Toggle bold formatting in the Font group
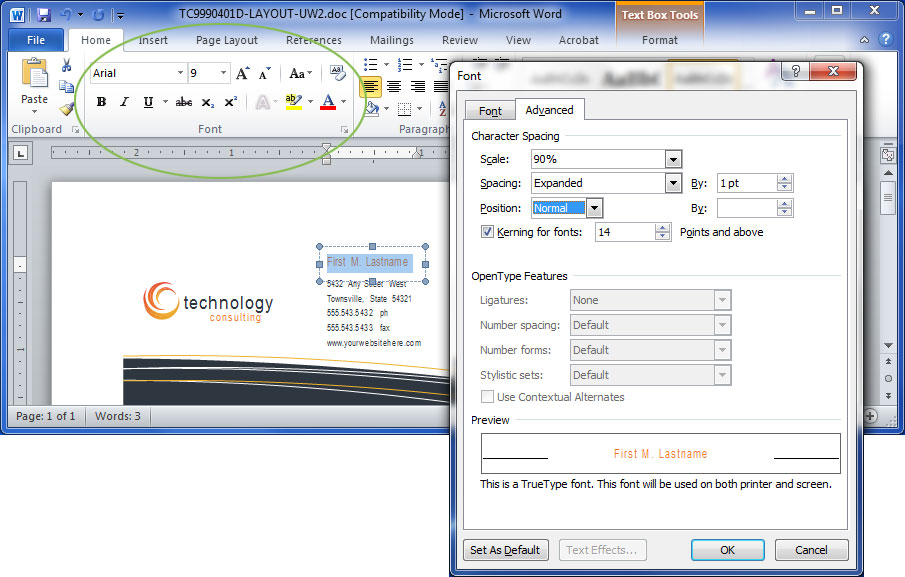The height and width of the screenshot is (577, 905). (100, 101)
